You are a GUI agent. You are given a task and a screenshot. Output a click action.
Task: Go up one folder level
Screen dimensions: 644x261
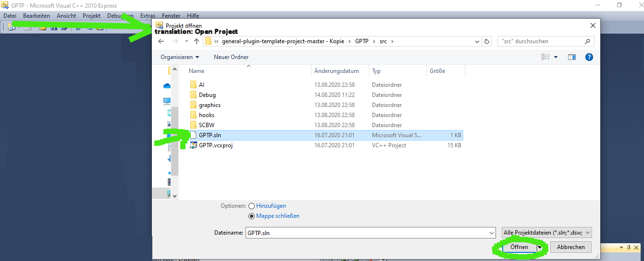pyautogui.click(x=196, y=41)
